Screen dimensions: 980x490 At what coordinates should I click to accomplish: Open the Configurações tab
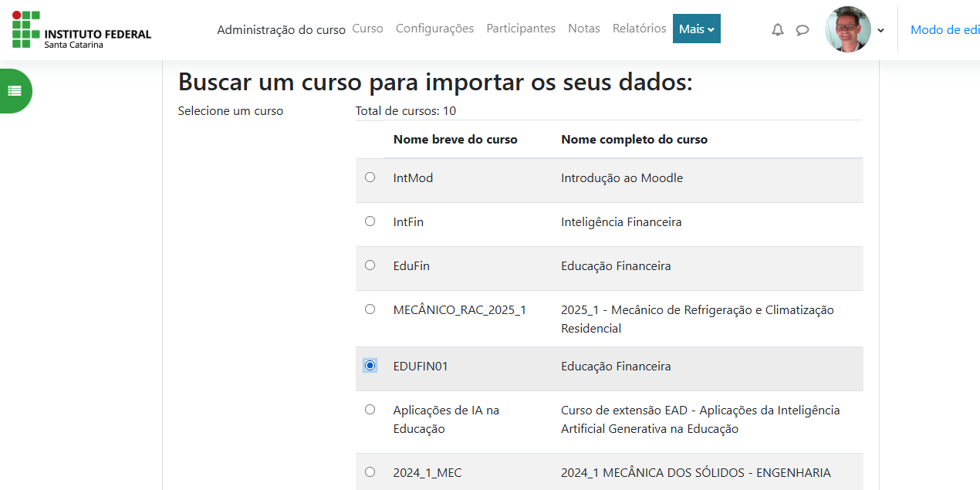click(434, 29)
